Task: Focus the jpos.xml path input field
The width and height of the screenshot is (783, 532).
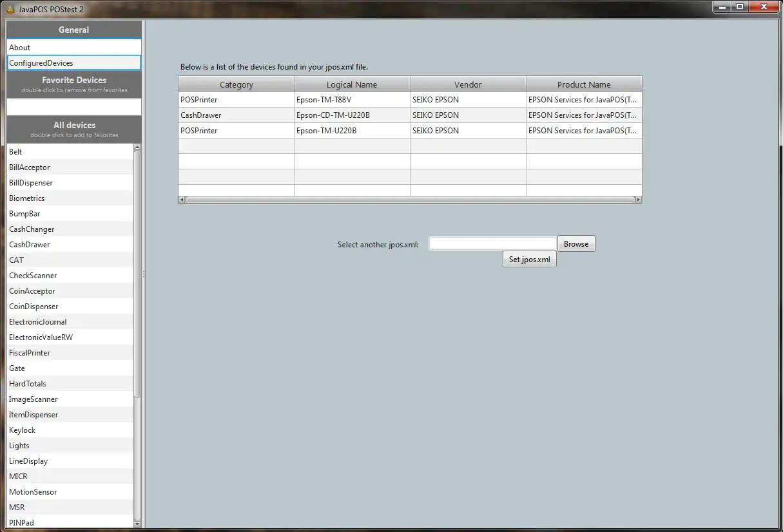Action: tap(493, 243)
